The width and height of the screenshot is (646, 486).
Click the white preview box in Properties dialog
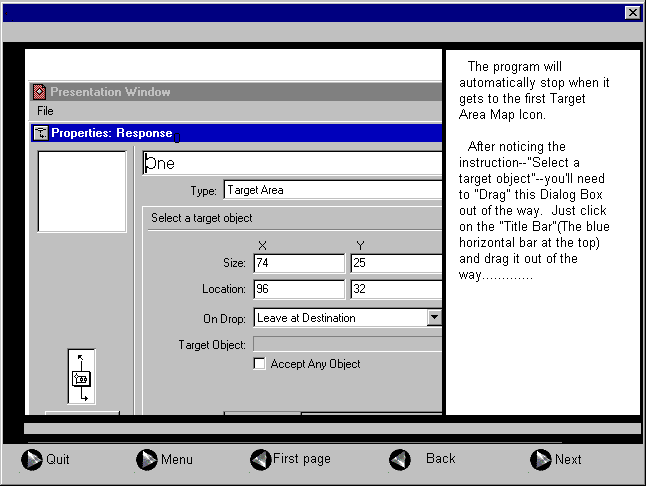coord(82,192)
